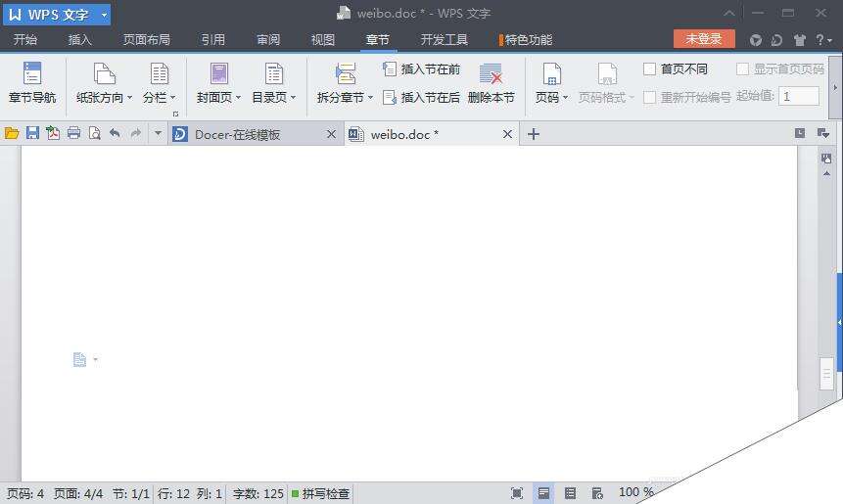The image size is (843, 504).
Task: Click the 拼写检查 spell check status button
Action: (x=321, y=493)
